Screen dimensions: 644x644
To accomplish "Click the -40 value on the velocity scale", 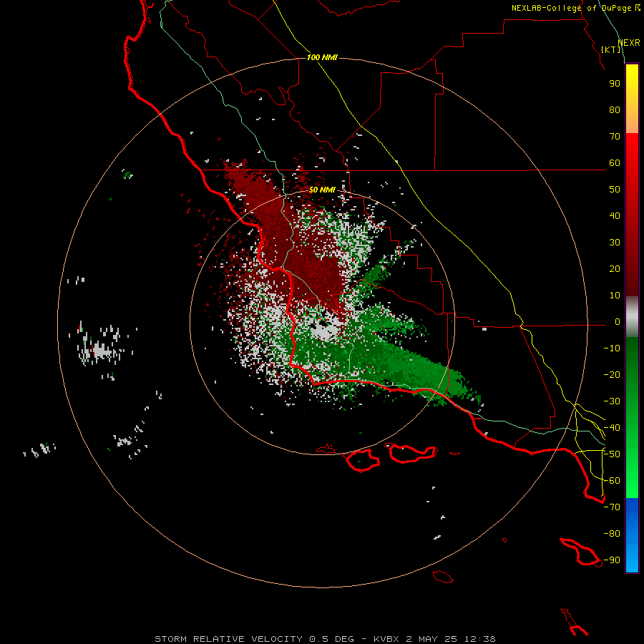I will click(612, 428).
